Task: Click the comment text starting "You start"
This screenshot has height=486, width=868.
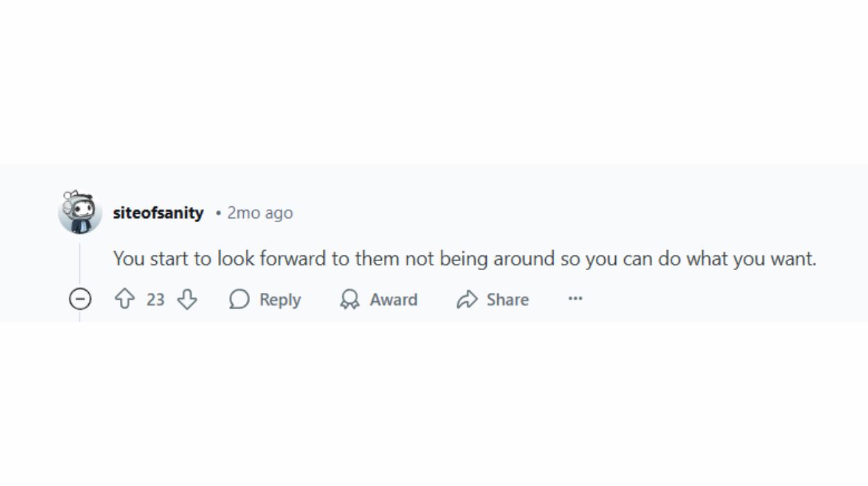Action: coord(465,259)
